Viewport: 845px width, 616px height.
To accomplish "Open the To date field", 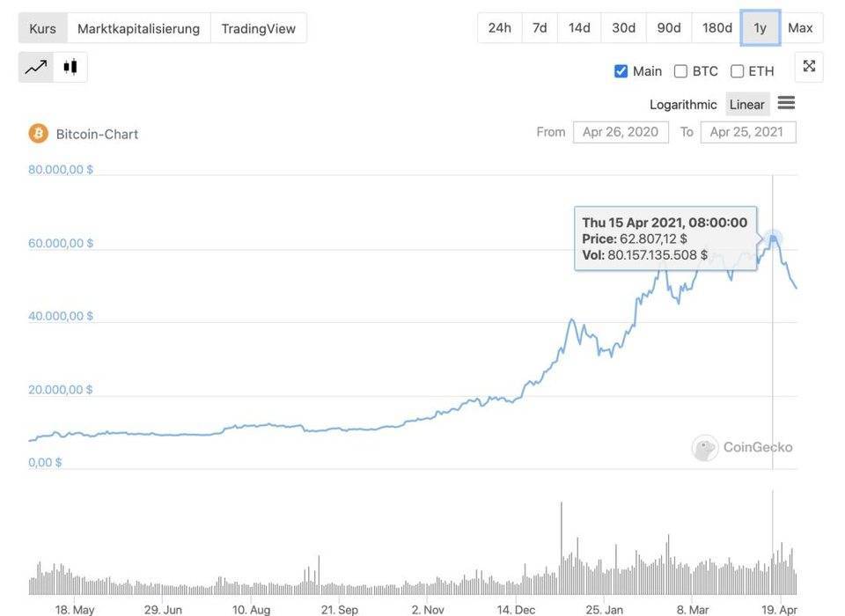I will pos(747,132).
